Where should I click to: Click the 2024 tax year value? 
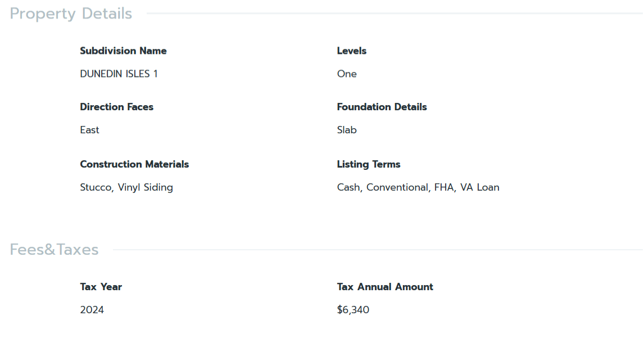pyautogui.click(x=92, y=310)
